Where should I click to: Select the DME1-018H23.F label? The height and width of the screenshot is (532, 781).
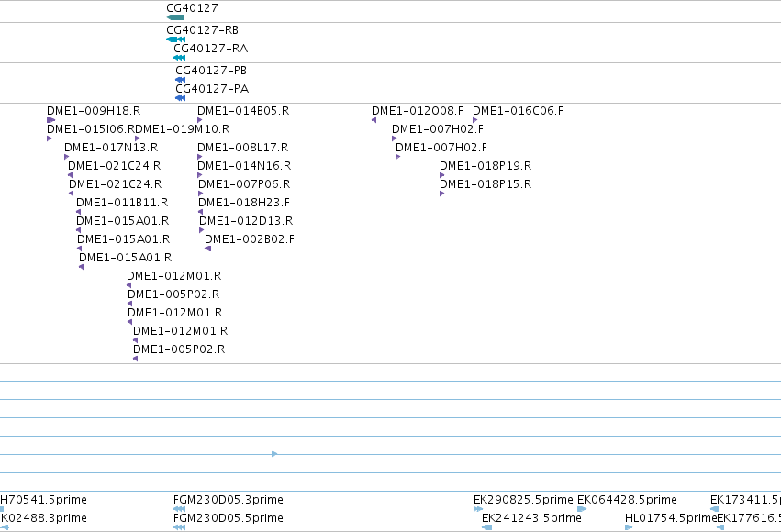pos(244,203)
